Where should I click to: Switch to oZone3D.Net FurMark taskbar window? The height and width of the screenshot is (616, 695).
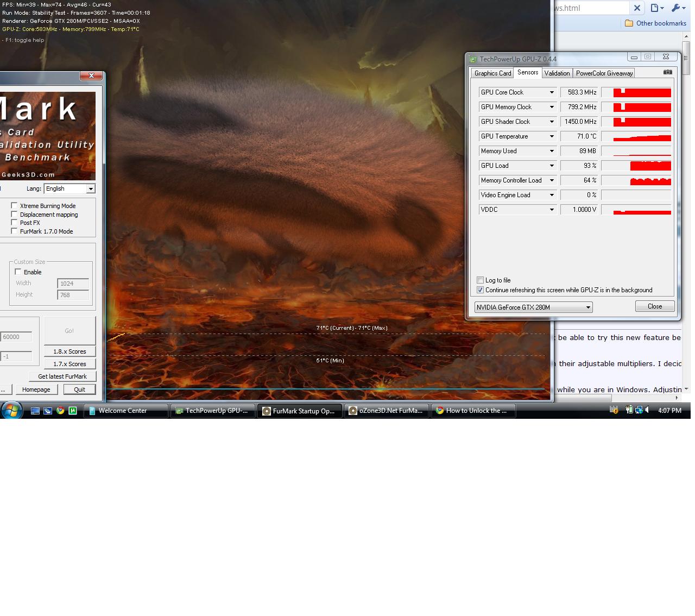[x=386, y=411]
